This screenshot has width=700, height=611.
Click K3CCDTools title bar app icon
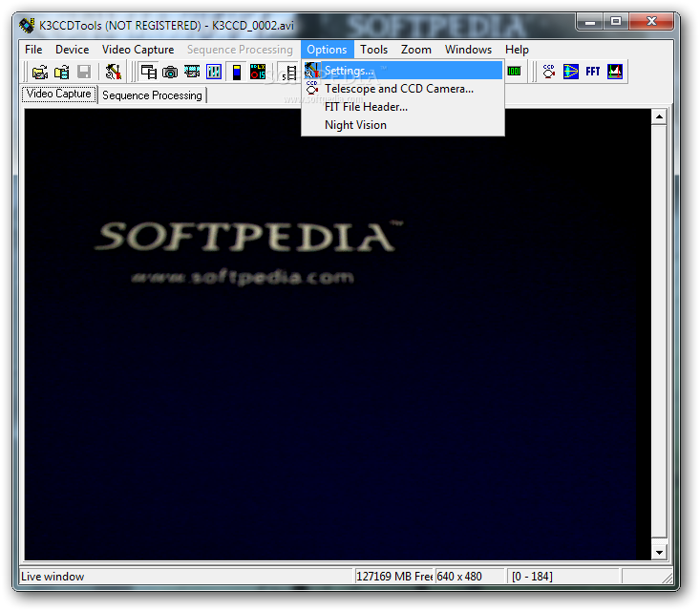27,26
